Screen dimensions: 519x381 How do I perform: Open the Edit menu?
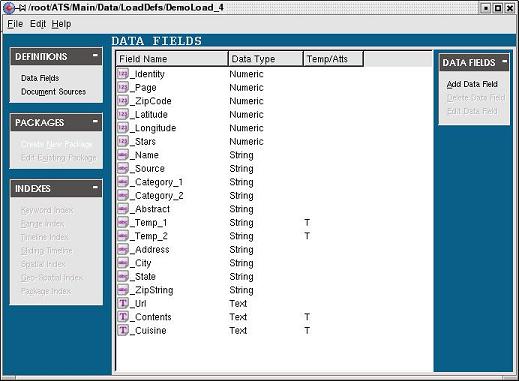[x=38, y=24]
